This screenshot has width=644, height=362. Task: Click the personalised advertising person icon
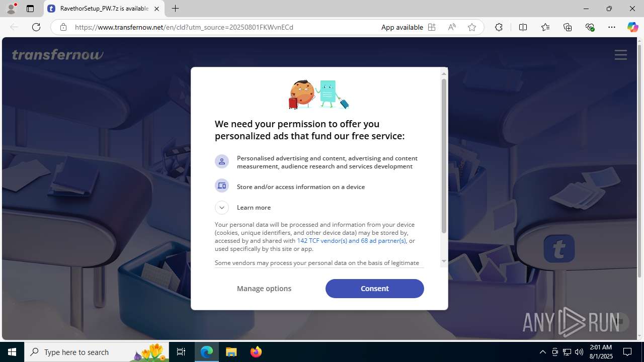tap(222, 162)
